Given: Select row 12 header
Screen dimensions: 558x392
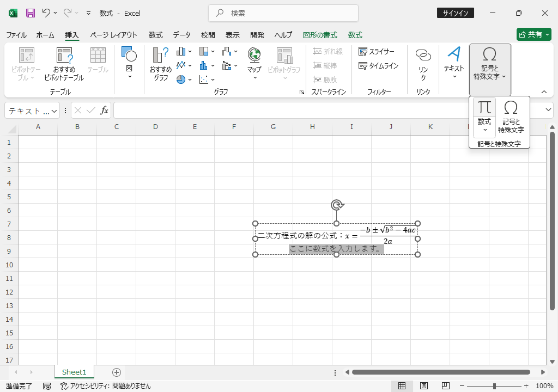Looking at the screenshot, I should 9,292.
